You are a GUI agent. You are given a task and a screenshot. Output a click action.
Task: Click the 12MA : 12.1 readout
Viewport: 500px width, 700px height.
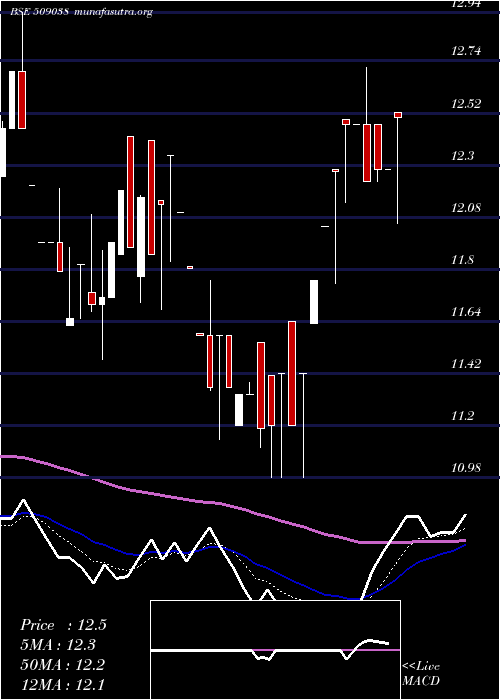(62, 685)
